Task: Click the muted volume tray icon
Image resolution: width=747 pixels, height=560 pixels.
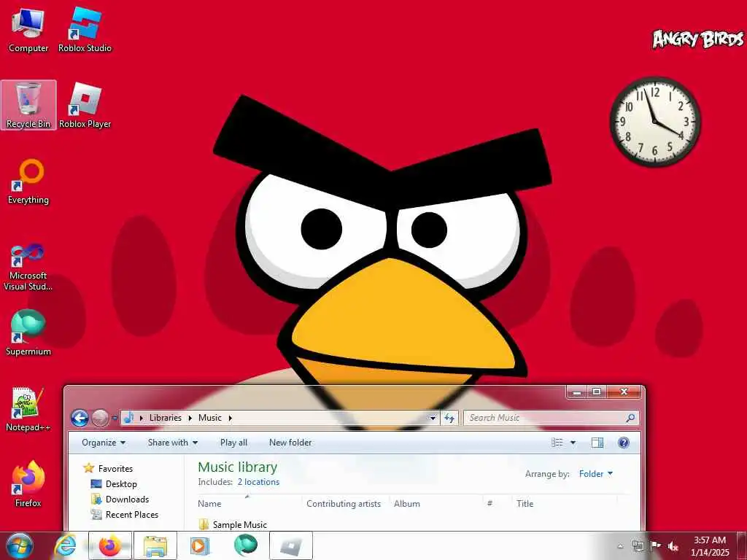Action: [x=673, y=546]
